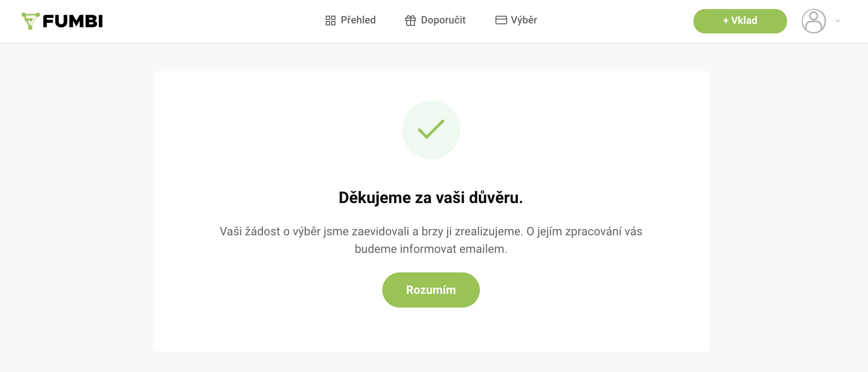868x372 pixels.
Task: Confirm with the Rozumím button
Action: 431,290
